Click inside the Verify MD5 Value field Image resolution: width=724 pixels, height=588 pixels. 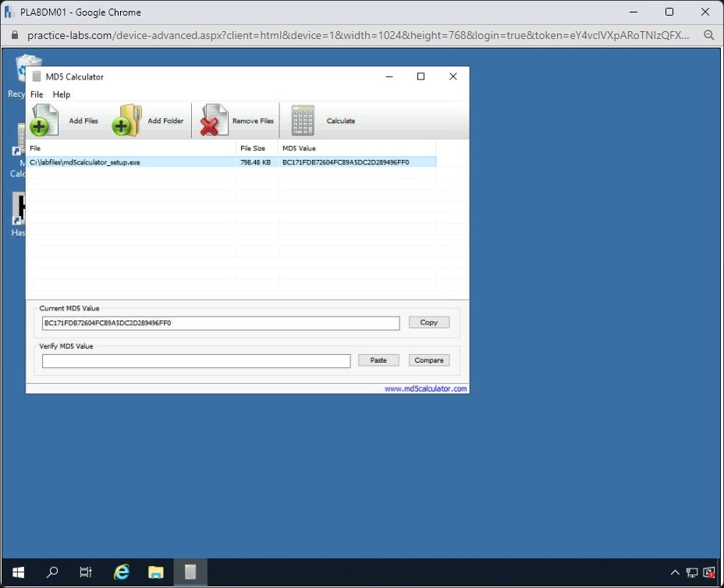196,360
